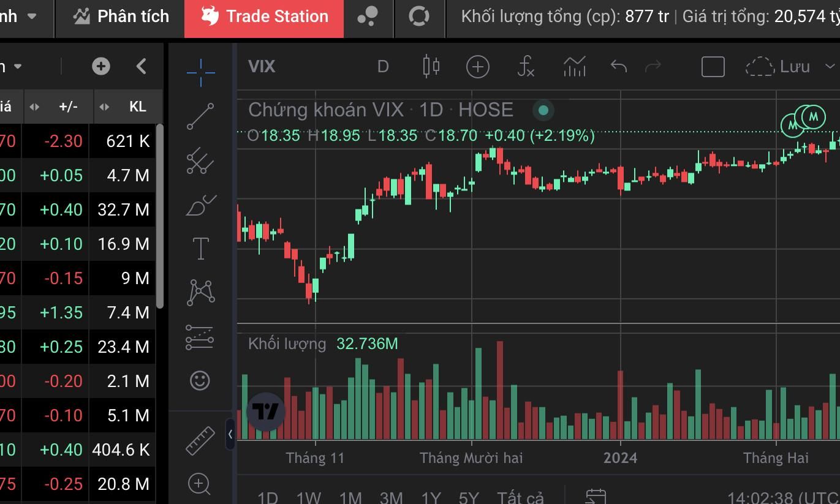
Task: Click the VIX symbol search field
Action: point(262,66)
